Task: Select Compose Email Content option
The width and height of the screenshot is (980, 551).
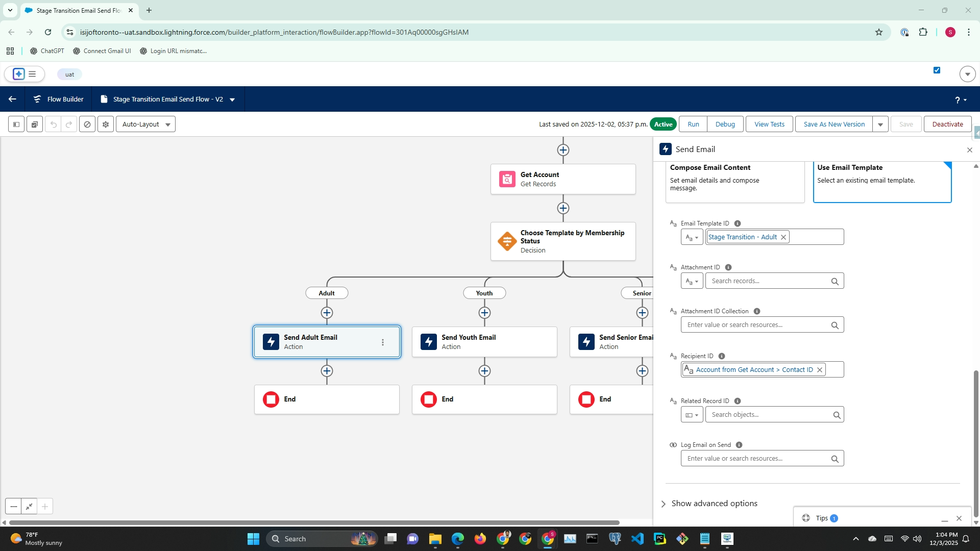Action: (734, 181)
